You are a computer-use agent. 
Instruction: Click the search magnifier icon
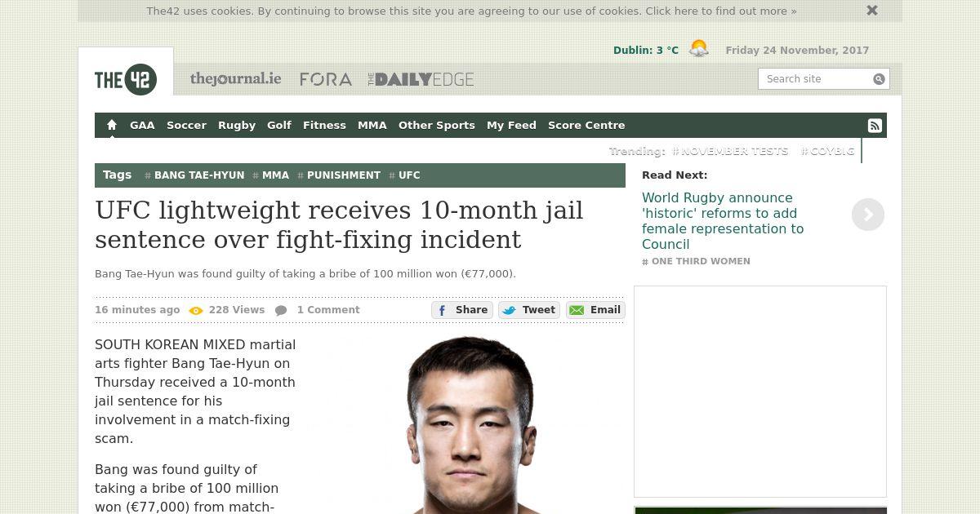(879, 79)
